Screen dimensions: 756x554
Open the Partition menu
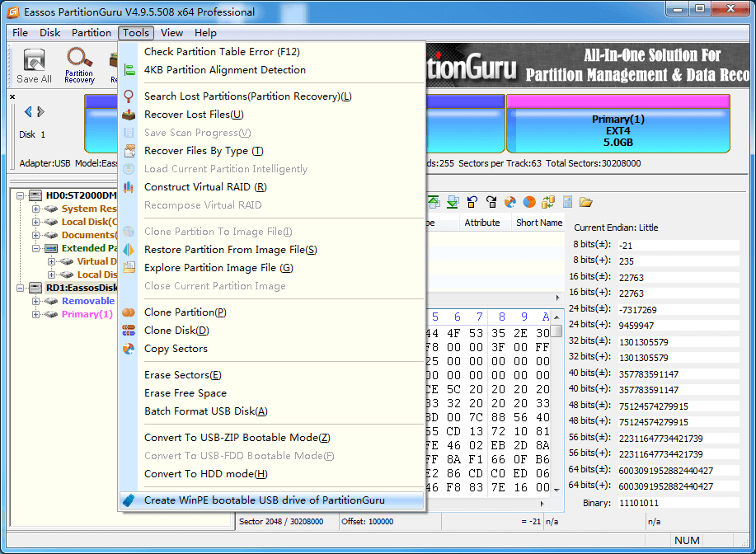[x=92, y=33]
